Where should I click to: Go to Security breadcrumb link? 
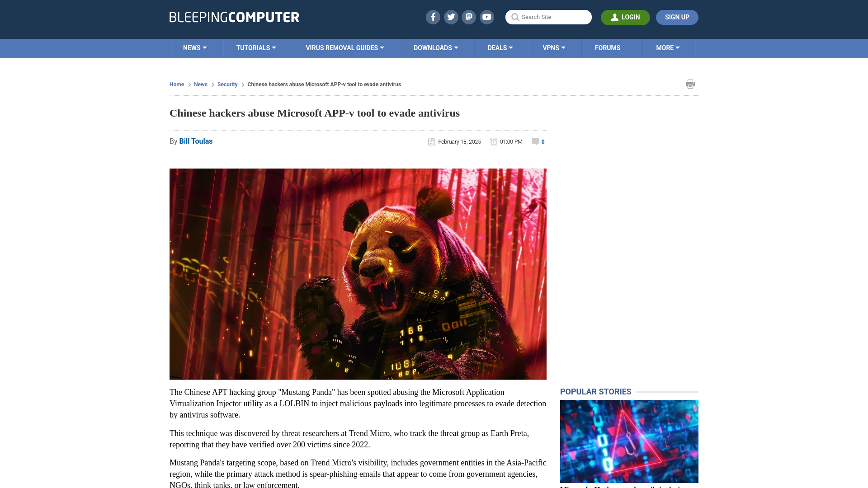pyautogui.click(x=227, y=84)
